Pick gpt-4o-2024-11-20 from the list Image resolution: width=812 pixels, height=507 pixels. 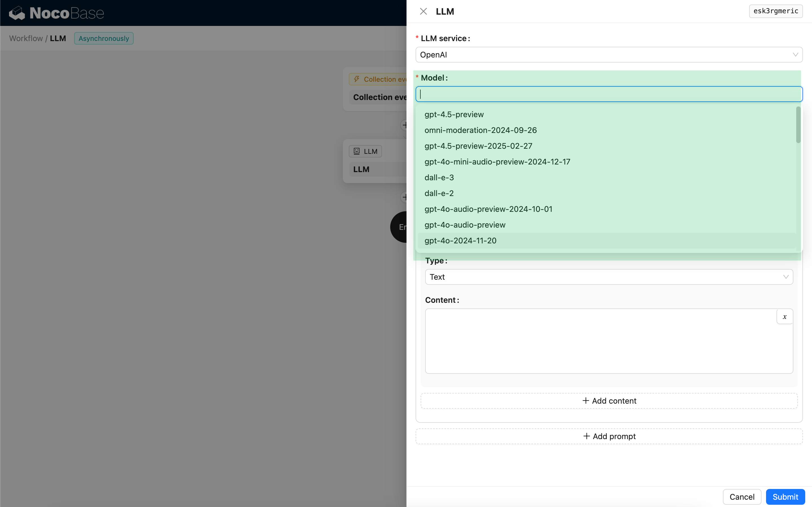pos(460,241)
